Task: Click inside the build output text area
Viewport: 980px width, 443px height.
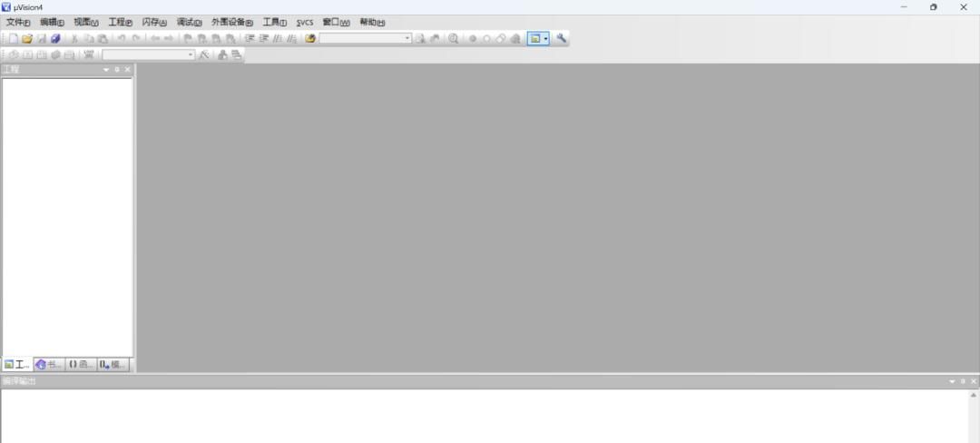Action: pos(481,416)
